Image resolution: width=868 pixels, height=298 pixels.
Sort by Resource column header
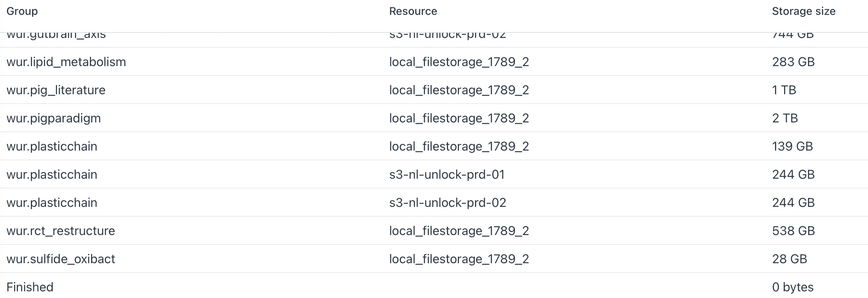click(413, 11)
